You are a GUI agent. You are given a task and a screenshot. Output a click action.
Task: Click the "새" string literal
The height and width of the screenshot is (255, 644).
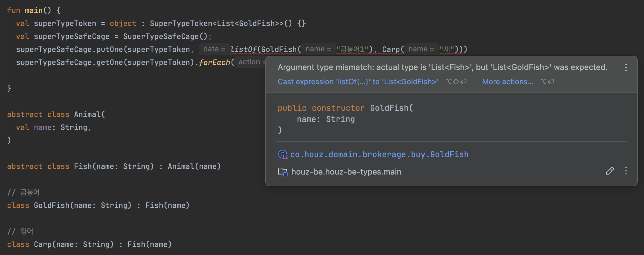click(x=447, y=50)
